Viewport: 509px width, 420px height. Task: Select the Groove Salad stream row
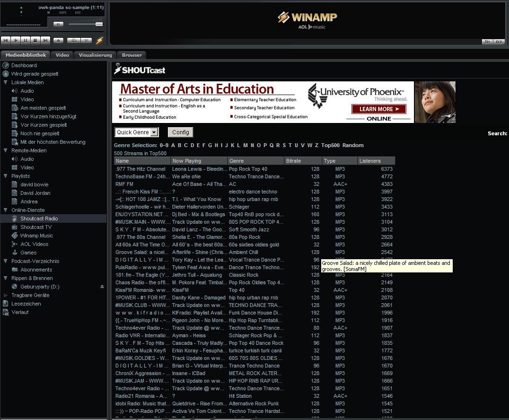(254, 252)
